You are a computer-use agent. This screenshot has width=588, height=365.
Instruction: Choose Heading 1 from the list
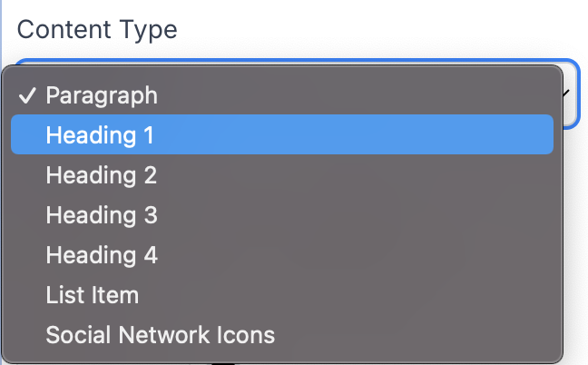(x=100, y=135)
